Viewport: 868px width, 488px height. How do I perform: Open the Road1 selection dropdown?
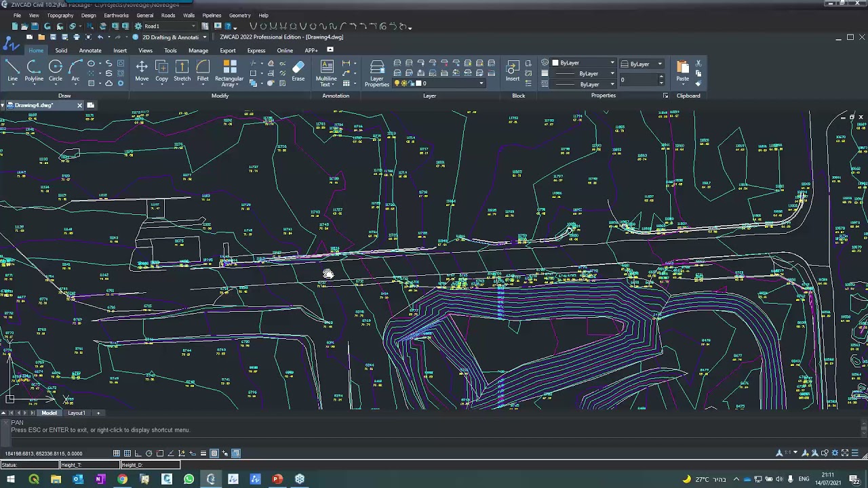193,26
